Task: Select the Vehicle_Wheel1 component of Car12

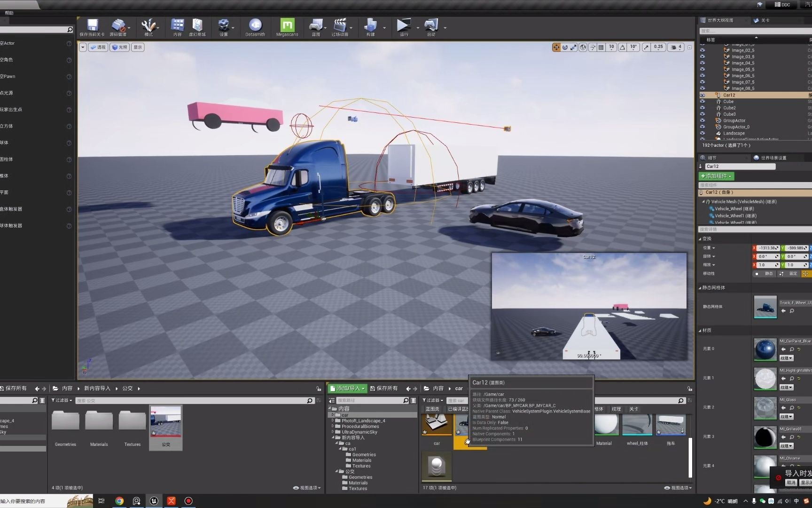Action: coord(737,215)
